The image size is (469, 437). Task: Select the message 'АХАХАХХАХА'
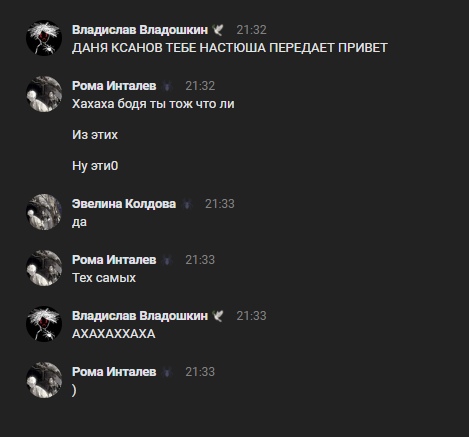114,334
